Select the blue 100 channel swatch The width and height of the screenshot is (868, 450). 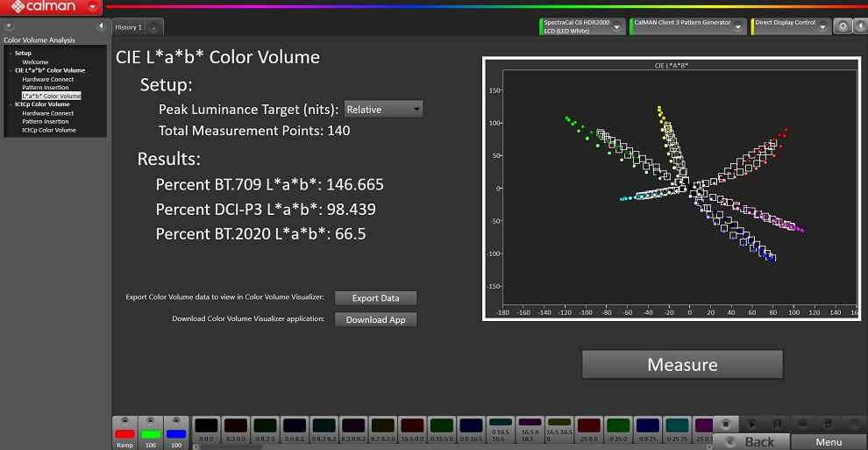[x=176, y=434]
